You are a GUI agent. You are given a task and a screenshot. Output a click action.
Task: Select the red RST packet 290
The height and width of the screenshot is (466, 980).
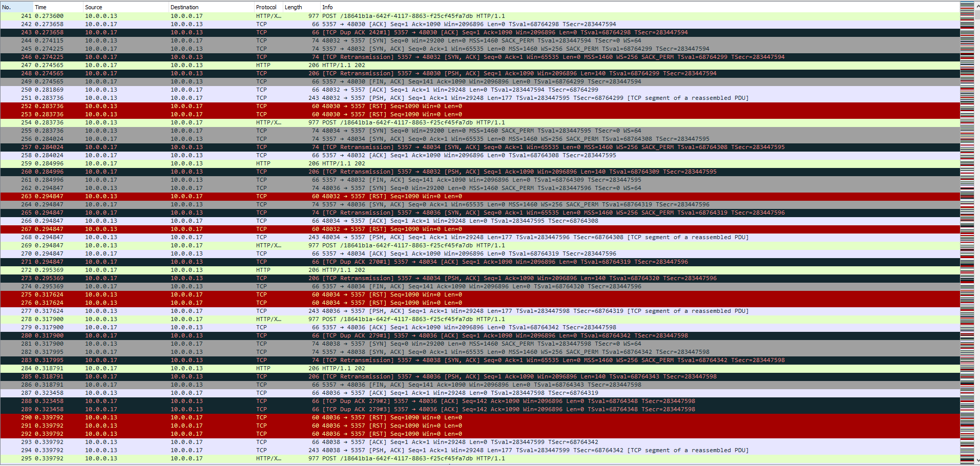click(x=359, y=417)
